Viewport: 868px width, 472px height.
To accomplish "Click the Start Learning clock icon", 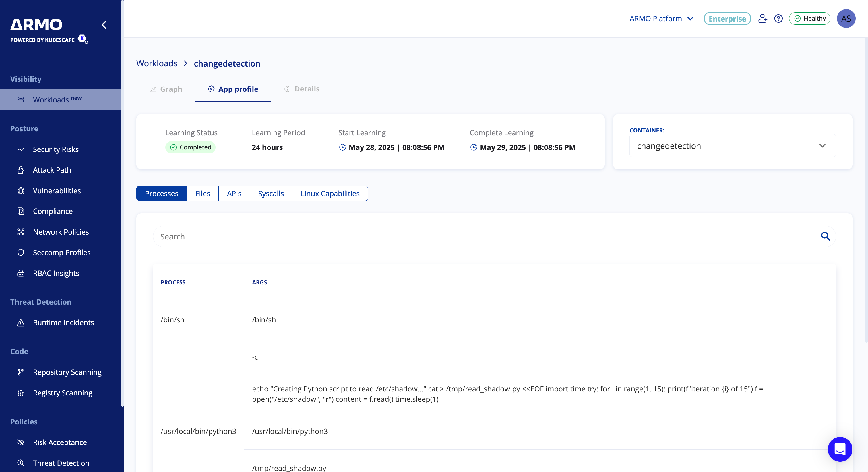I will pos(342,147).
